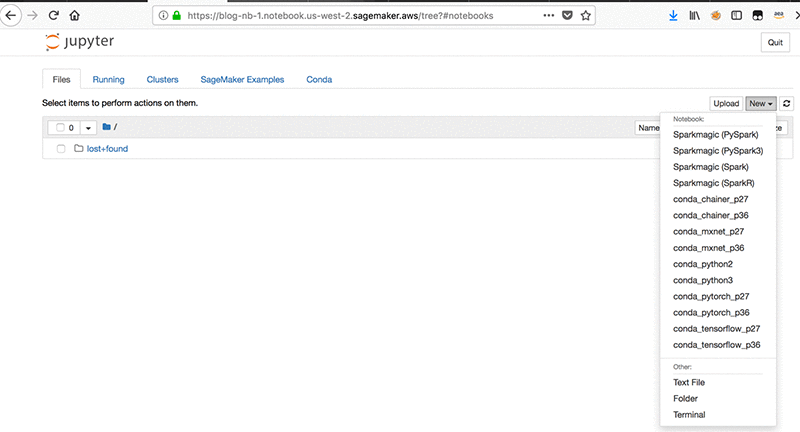Choose conda_tensorflow_p36 notebook
Image resolution: width=800 pixels, height=432 pixels.
click(716, 345)
